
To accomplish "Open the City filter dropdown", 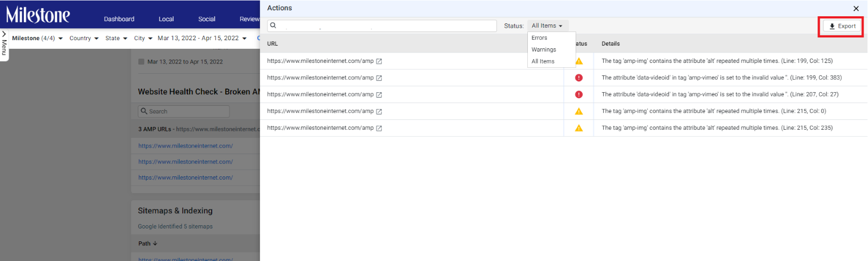I will pos(143,39).
